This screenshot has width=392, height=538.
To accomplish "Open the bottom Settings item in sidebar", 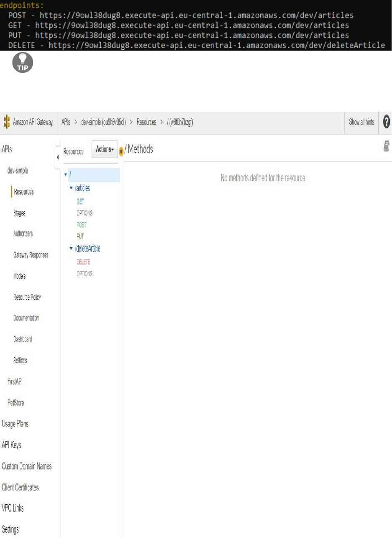I will pos(10,530).
